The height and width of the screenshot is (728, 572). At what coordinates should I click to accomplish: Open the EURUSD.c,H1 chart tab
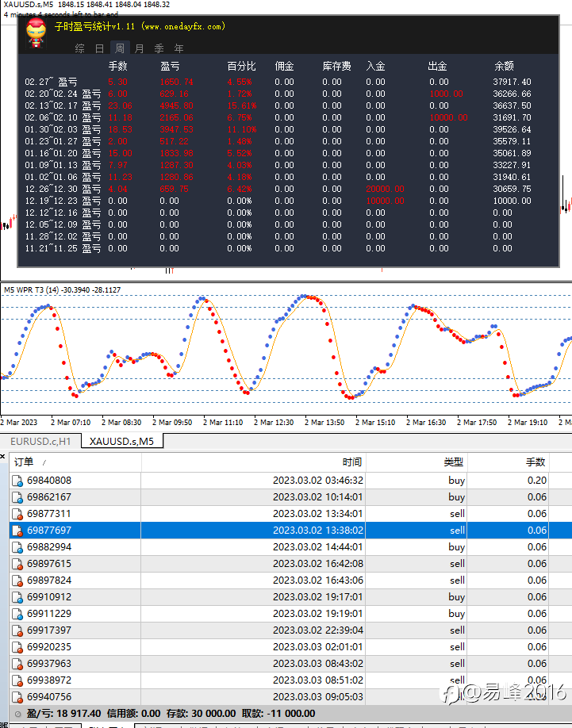coord(41,441)
